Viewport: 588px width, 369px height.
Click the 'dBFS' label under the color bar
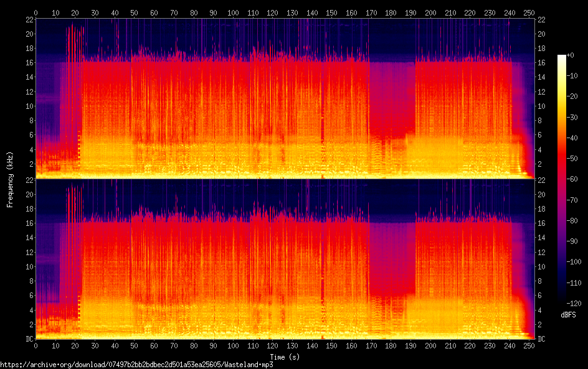pyautogui.click(x=567, y=314)
